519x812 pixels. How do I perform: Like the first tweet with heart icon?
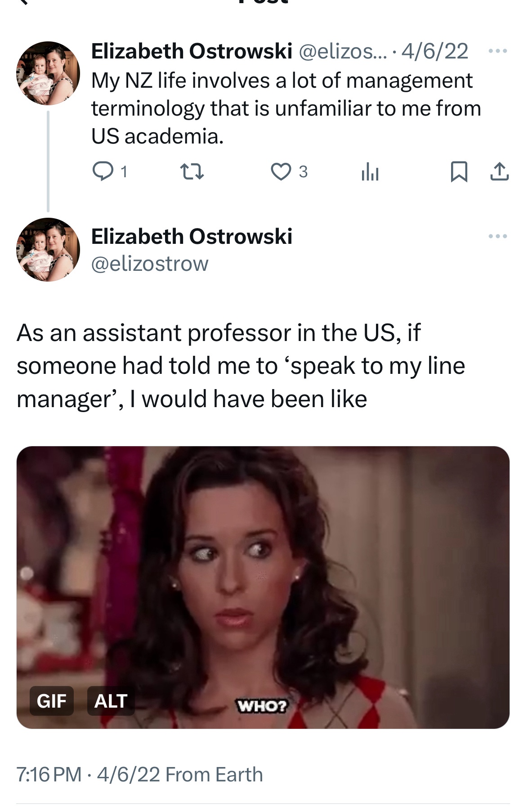click(x=281, y=172)
